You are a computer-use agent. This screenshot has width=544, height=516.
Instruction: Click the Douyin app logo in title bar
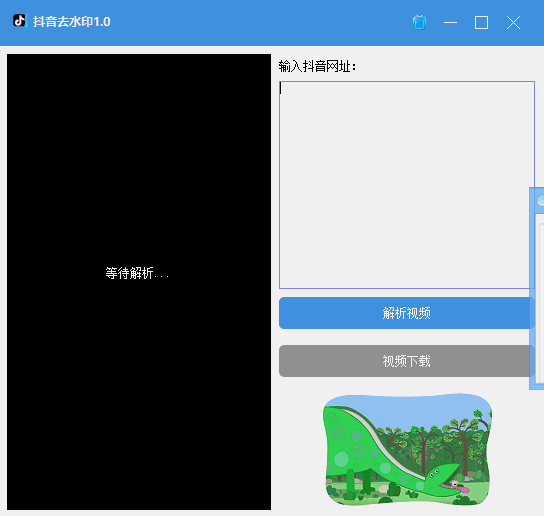point(20,21)
